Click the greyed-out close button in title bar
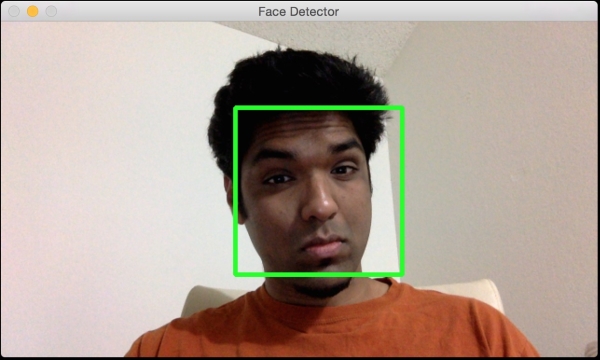 click(x=14, y=11)
